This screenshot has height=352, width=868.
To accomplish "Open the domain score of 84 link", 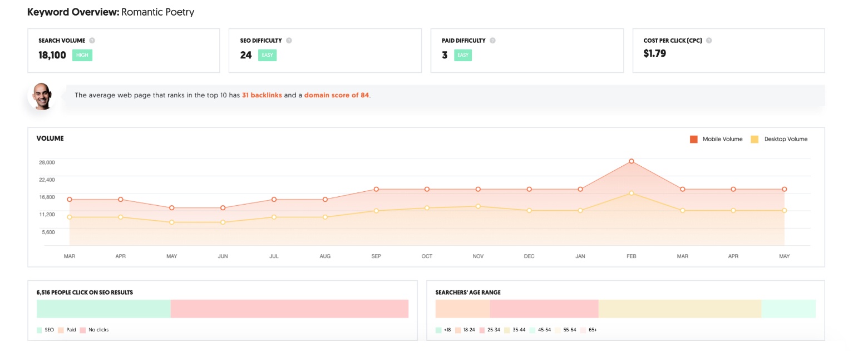I will pos(336,95).
